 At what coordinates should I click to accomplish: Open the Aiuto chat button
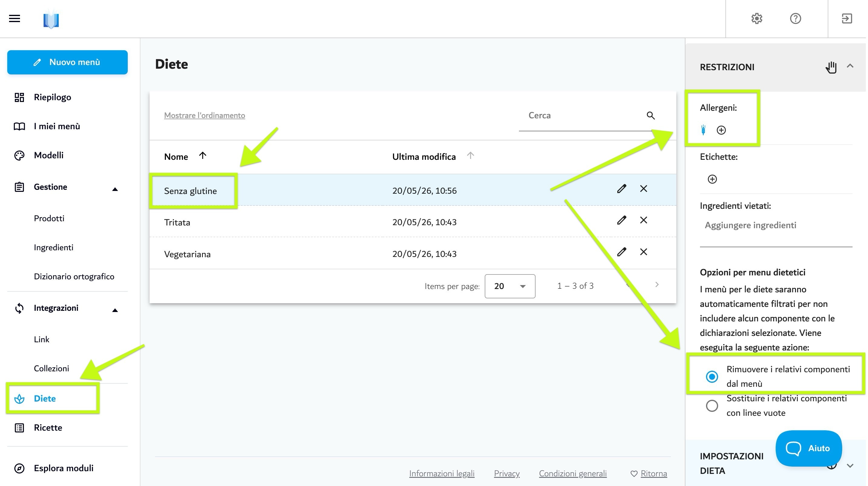point(809,448)
